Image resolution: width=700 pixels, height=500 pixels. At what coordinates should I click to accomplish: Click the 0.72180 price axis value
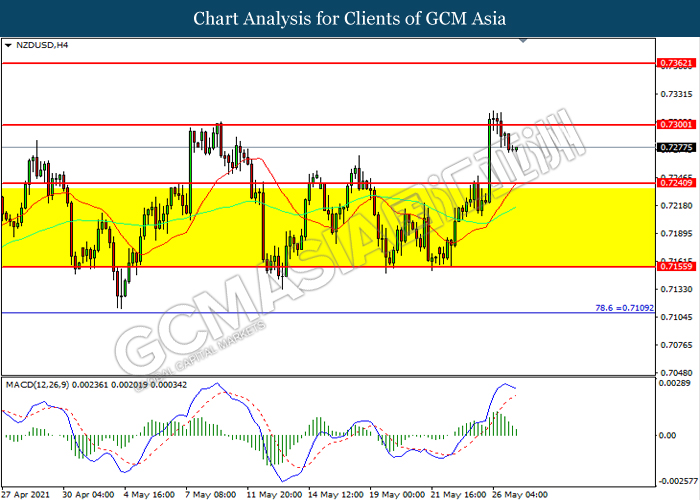(676, 205)
